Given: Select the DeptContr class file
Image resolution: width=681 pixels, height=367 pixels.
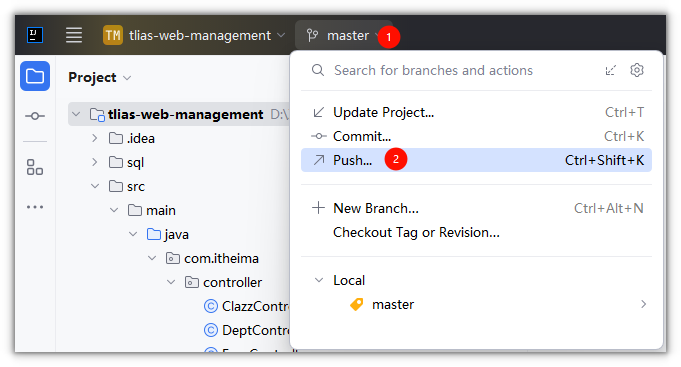Looking at the screenshot, I should tap(255, 331).
